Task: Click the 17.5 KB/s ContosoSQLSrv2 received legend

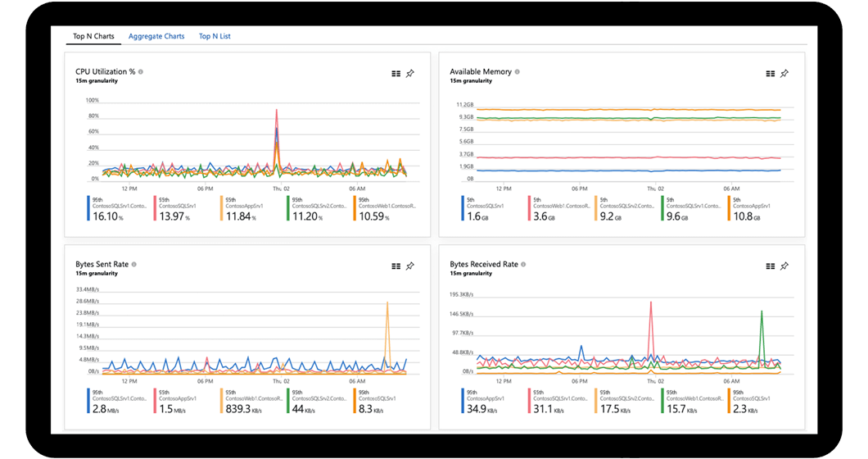Action: pyautogui.click(x=626, y=402)
